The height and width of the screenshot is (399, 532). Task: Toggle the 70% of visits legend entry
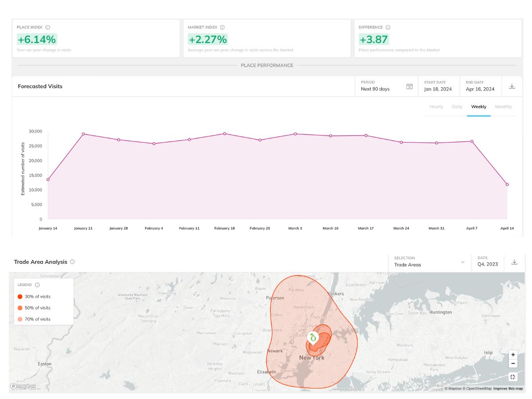(x=20, y=319)
